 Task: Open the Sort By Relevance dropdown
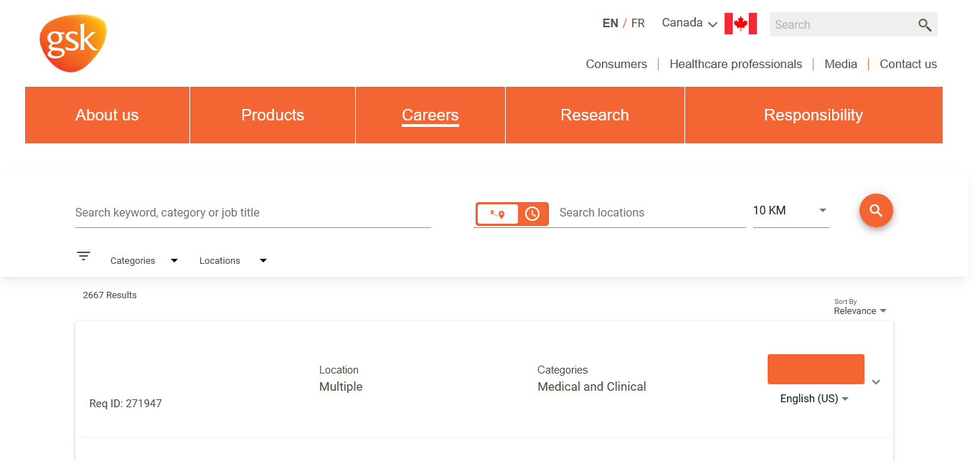point(859,310)
